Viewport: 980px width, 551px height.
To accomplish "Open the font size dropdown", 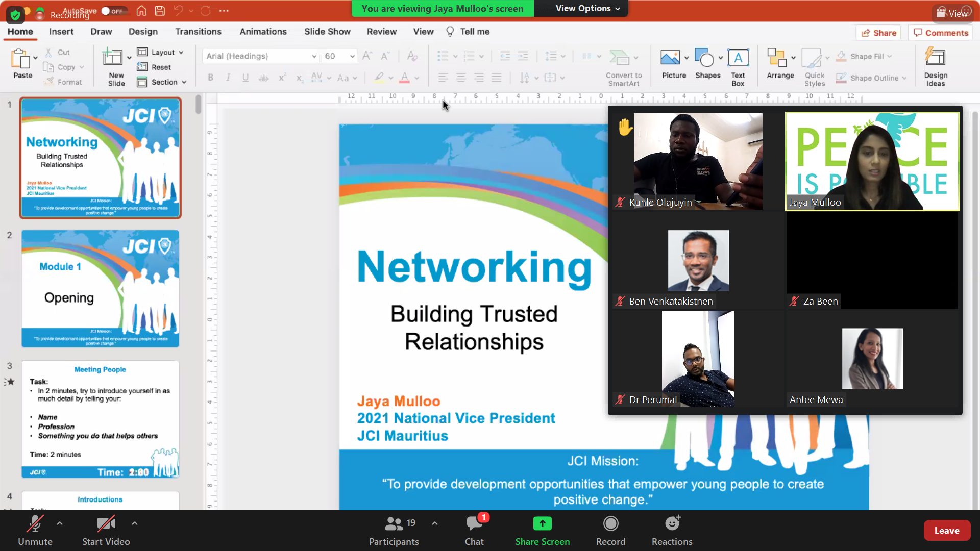I will [352, 56].
